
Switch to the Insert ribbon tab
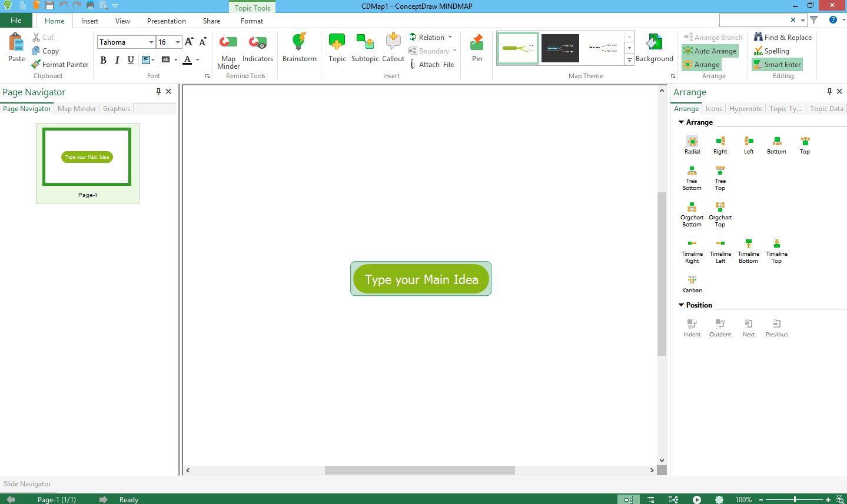89,21
